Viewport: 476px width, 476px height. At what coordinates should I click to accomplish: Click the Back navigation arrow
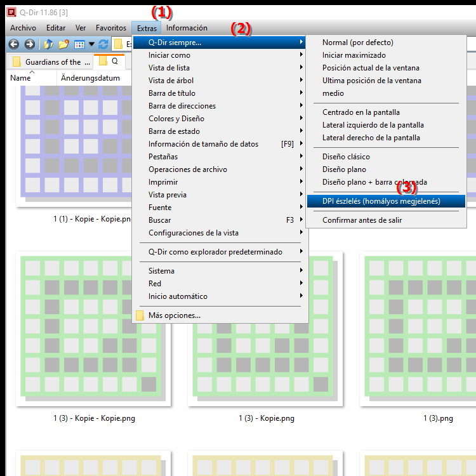click(x=14, y=44)
